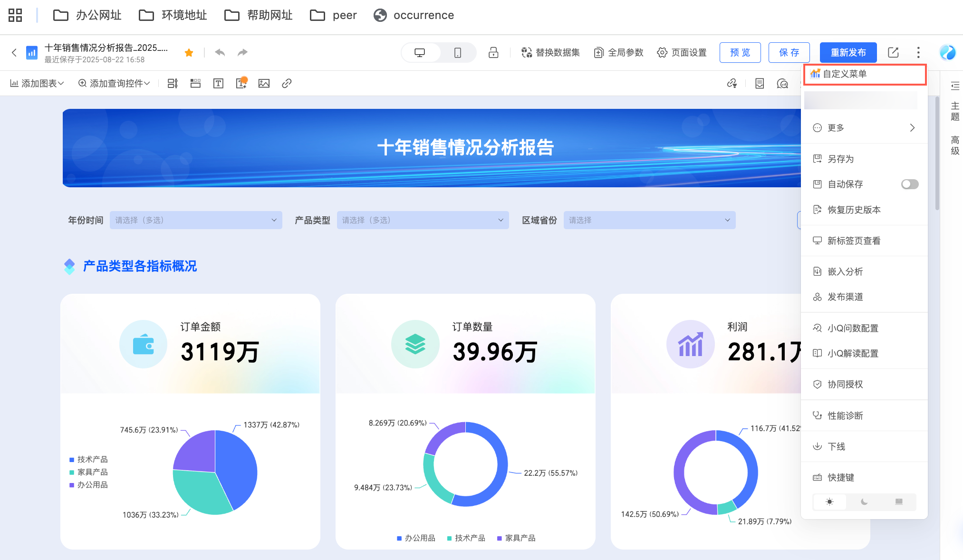Click the 重新发布 button

[848, 52]
